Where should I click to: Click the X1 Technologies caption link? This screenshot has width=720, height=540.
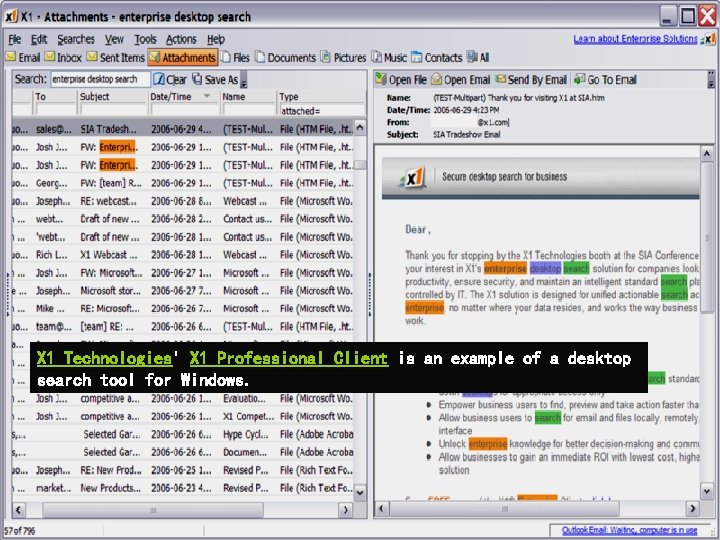pyautogui.click(x=104, y=358)
